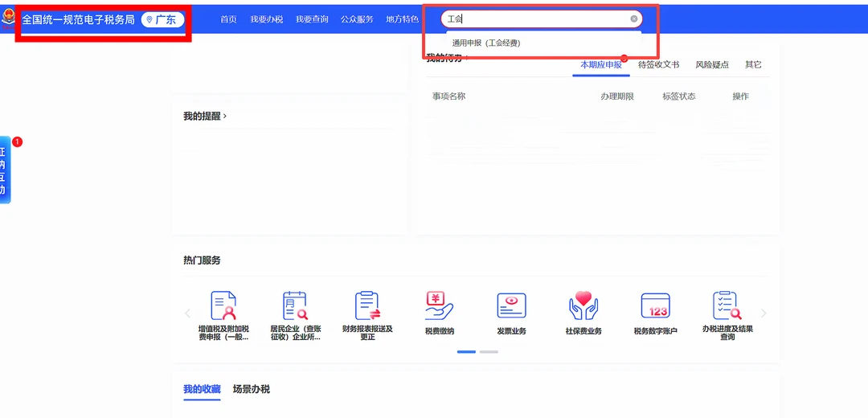868x418 pixels.
Task: Go to the second hot services carousel page
Action: click(x=489, y=351)
